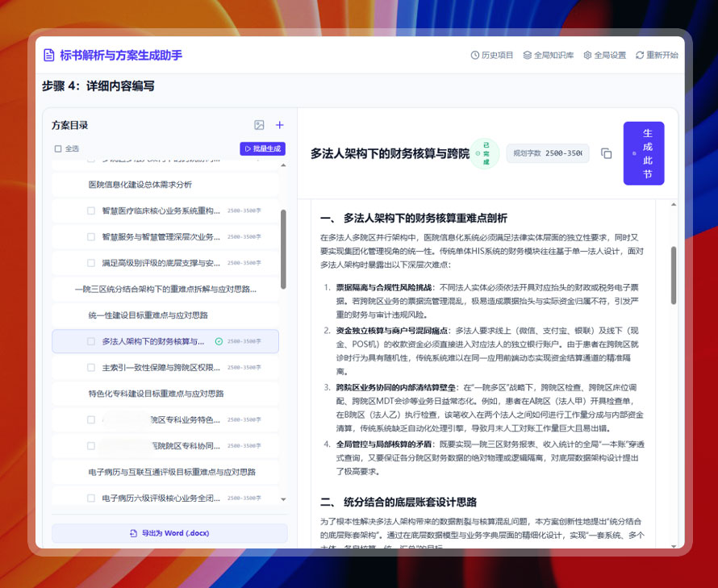
Task: Select 电子病历与互联互通评级目标重难点 item
Action: pyautogui.click(x=165, y=472)
